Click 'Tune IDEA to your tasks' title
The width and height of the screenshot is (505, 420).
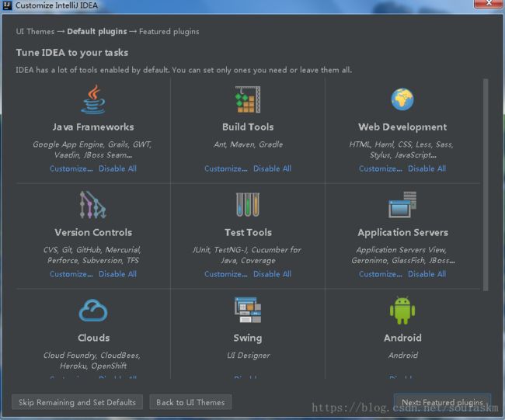72,53
